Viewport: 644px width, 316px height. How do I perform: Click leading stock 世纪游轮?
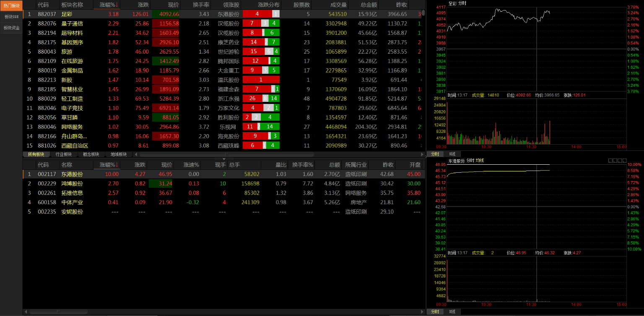229,52
